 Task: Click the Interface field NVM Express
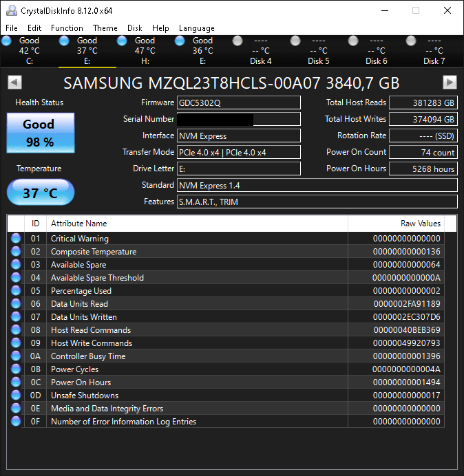pyautogui.click(x=239, y=136)
